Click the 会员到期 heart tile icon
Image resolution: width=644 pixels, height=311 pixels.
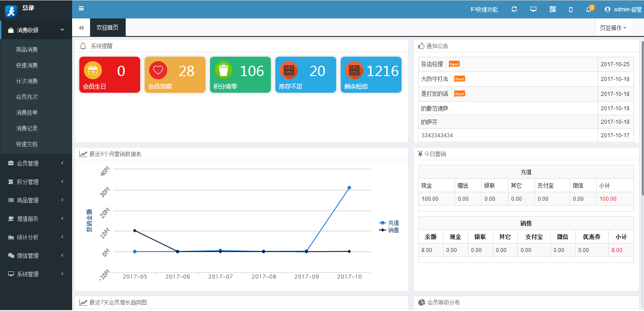158,70
